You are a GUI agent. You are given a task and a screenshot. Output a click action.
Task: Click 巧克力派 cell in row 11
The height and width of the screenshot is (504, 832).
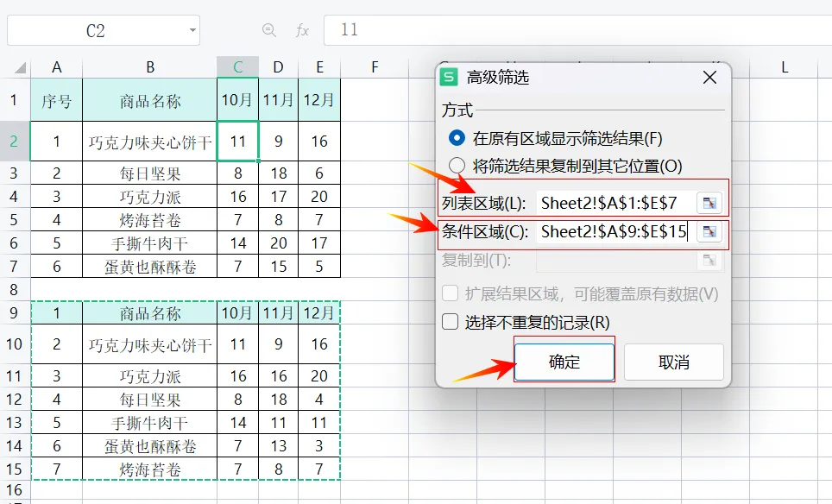(x=149, y=375)
